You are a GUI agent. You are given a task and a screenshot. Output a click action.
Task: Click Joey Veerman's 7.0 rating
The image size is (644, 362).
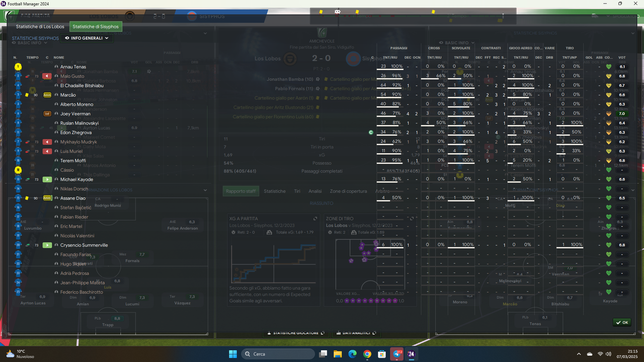coord(622,114)
